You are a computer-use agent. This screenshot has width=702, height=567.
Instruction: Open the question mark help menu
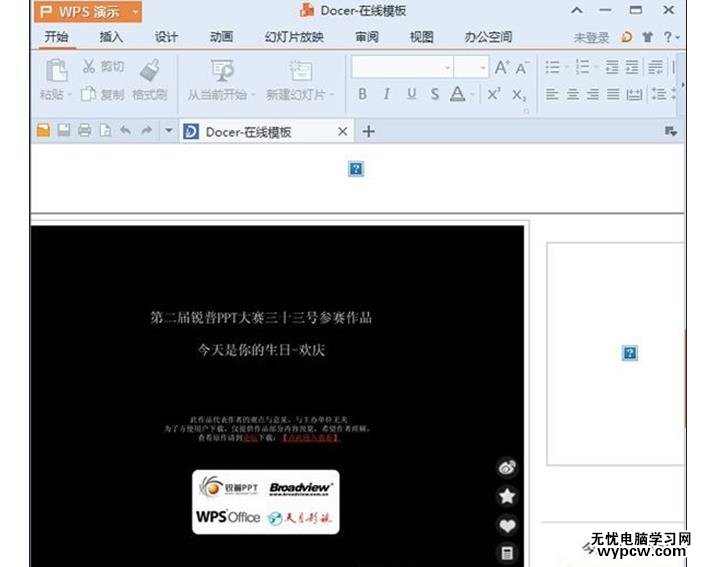(671, 37)
